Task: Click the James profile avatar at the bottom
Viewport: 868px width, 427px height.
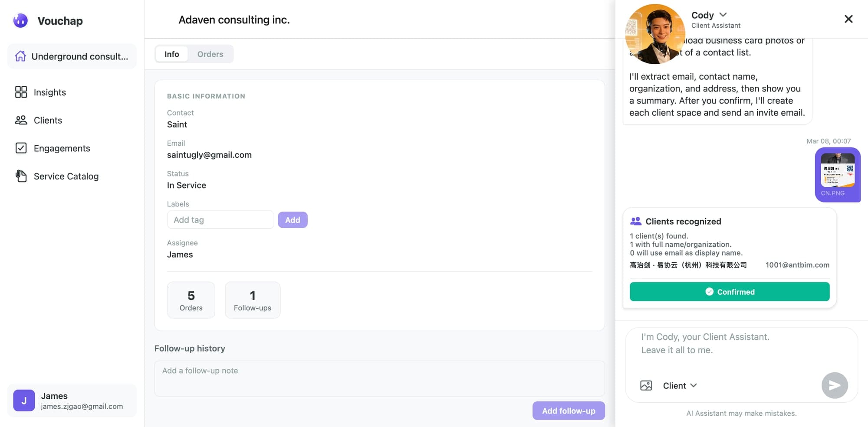Action: click(24, 400)
